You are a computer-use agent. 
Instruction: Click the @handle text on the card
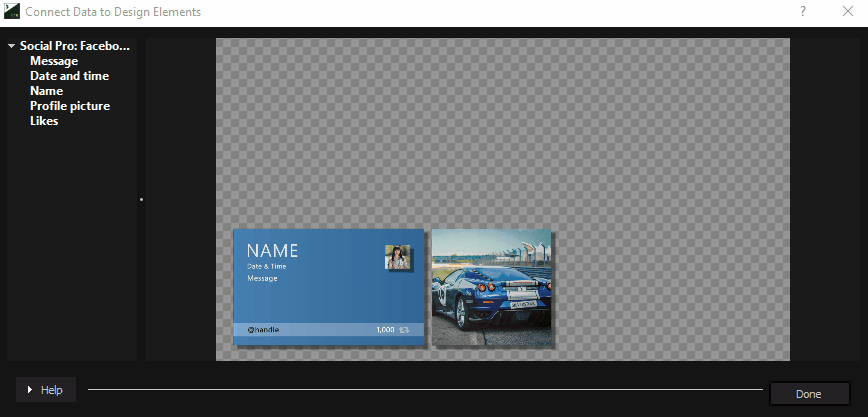click(x=263, y=329)
